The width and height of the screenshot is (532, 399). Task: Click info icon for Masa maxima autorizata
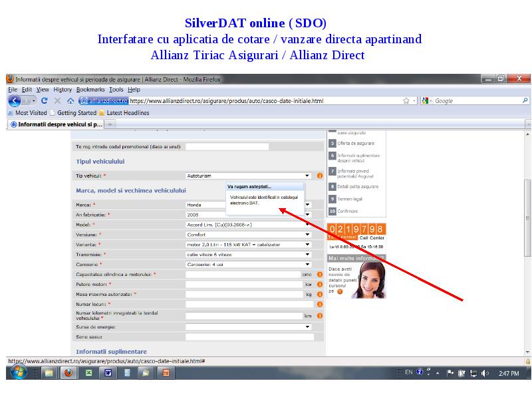(x=320, y=294)
